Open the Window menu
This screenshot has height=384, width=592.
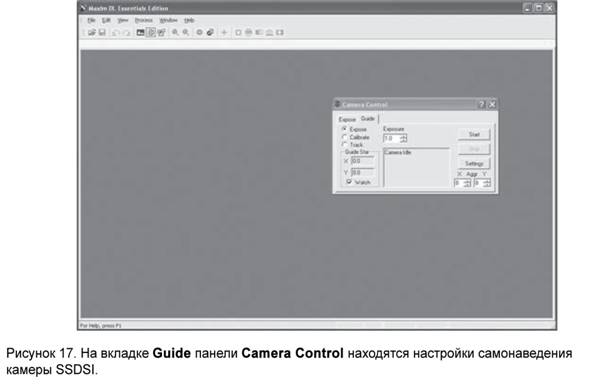point(168,20)
